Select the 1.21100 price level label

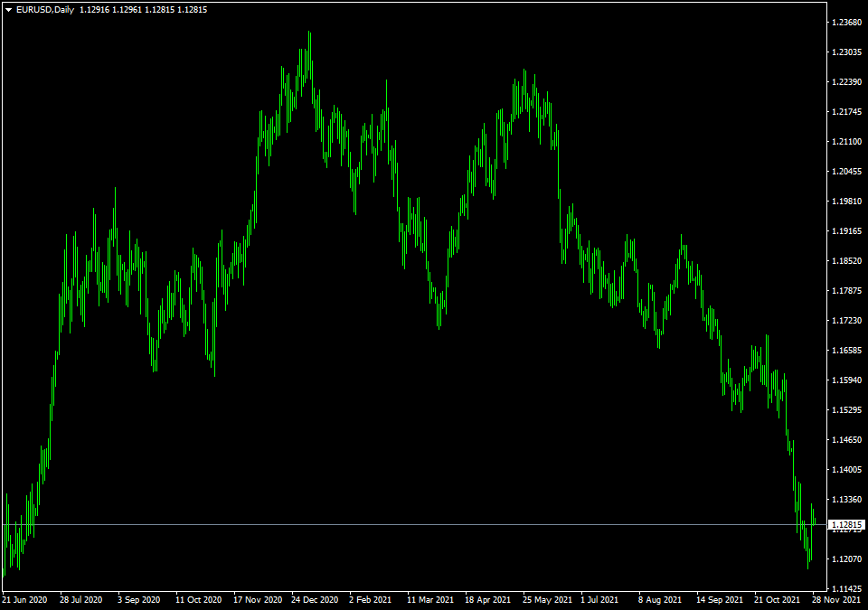[x=847, y=142]
